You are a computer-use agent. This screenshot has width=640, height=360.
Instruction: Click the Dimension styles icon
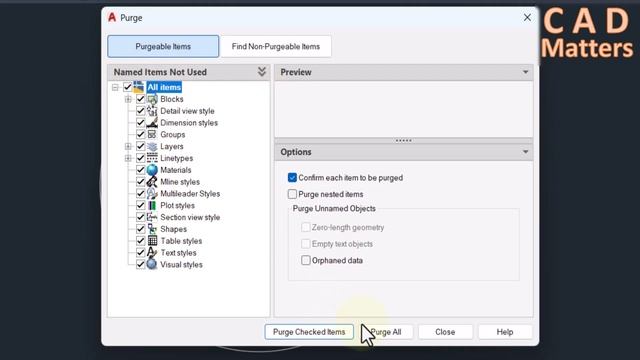coord(152,123)
